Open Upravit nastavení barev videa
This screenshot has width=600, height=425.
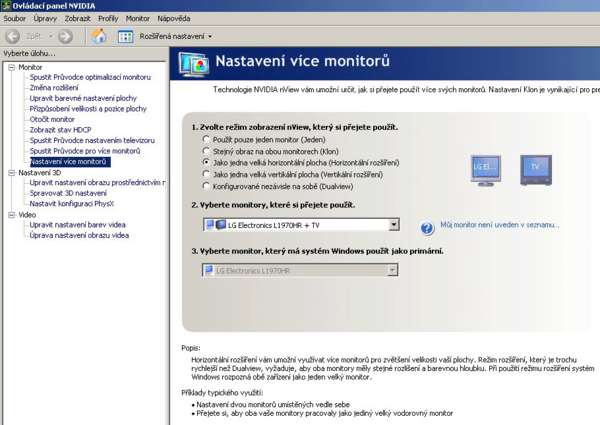pyautogui.click(x=78, y=225)
